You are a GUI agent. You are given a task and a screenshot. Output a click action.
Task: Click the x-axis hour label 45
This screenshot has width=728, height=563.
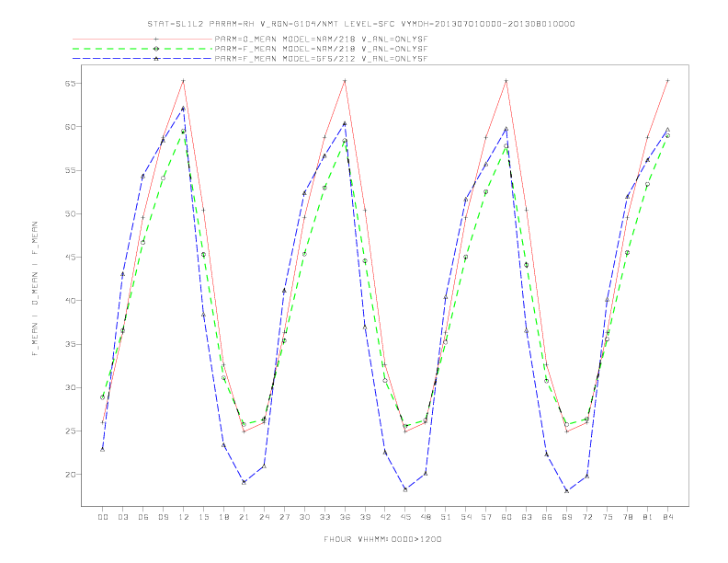pyautogui.click(x=405, y=517)
